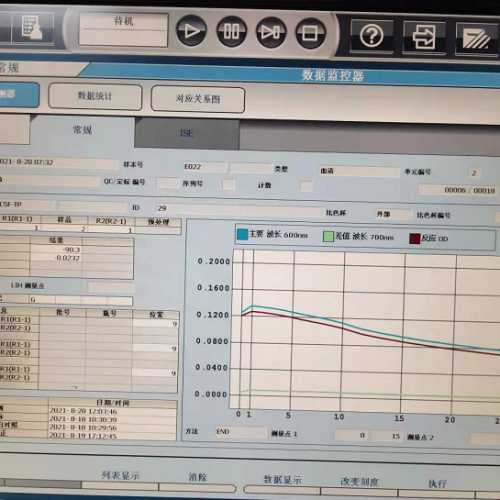
Task: Click the pause button
Action: pyautogui.click(x=231, y=32)
